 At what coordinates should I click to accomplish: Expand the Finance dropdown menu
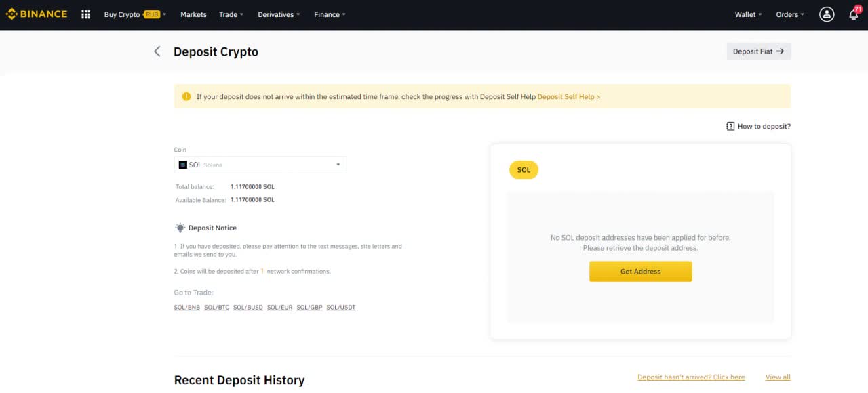tap(330, 14)
